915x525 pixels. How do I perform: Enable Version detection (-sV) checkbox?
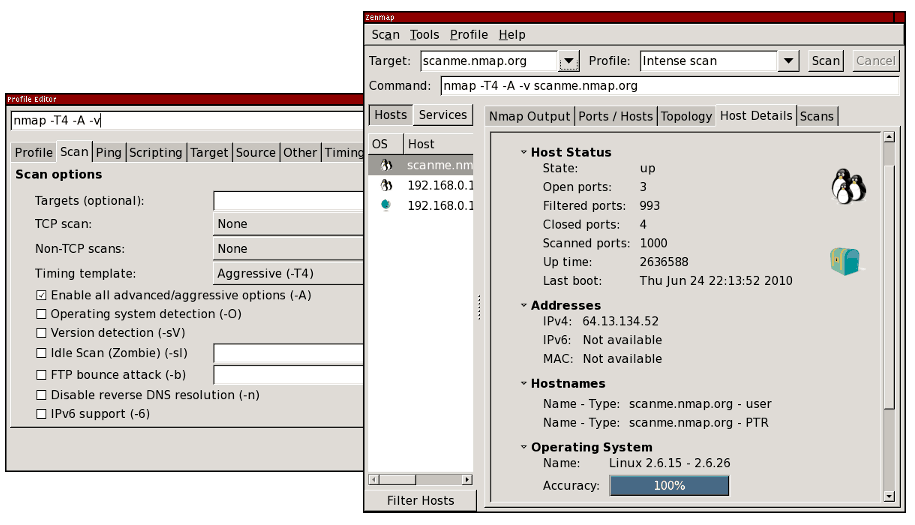click(x=41, y=332)
